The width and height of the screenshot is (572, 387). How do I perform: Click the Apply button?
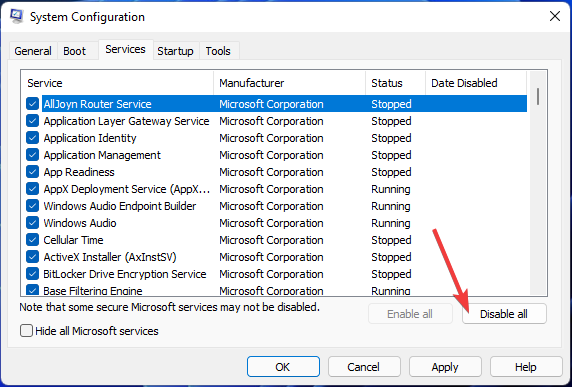coord(445,367)
